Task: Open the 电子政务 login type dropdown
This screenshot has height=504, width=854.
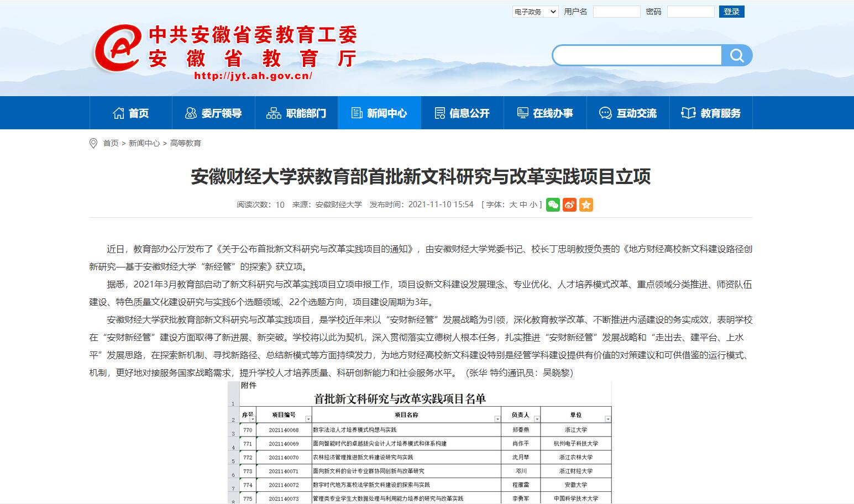Action: coord(535,12)
